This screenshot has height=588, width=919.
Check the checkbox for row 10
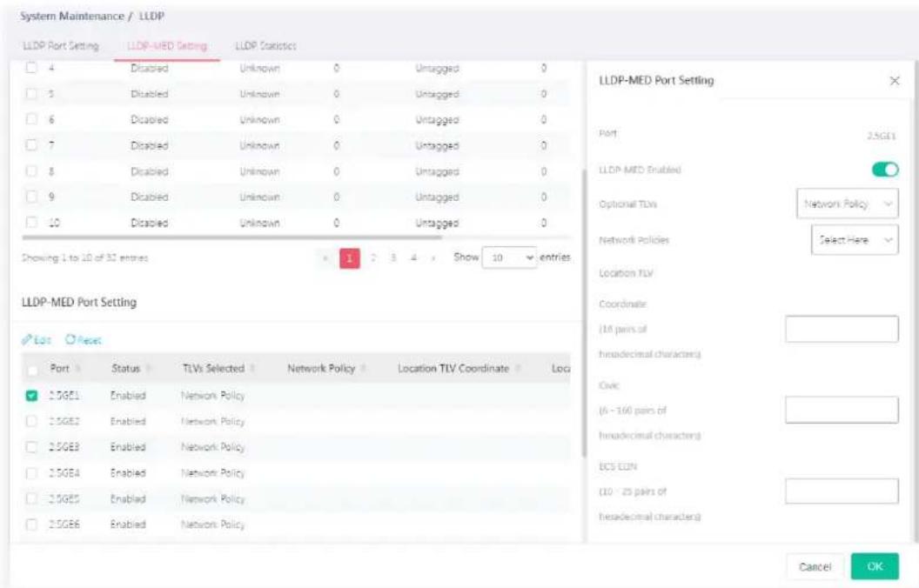pyautogui.click(x=31, y=223)
